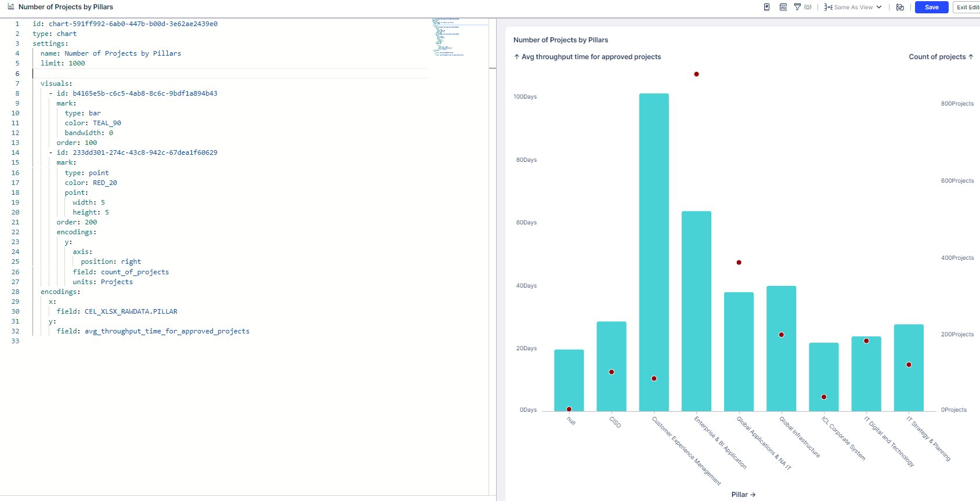Click the red point above Enterprise & BI bar
Viewport: 980px width, 501px height.
pos(696,74)
